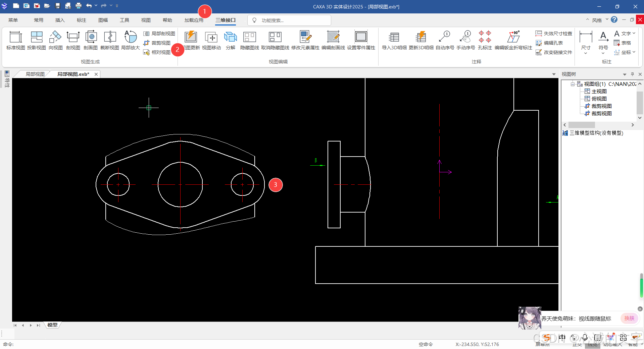The height and width of the screenshot is (349, 644).
Task: Collapse the 视图组(1) tree node
Action: click(x=573, y=84)
